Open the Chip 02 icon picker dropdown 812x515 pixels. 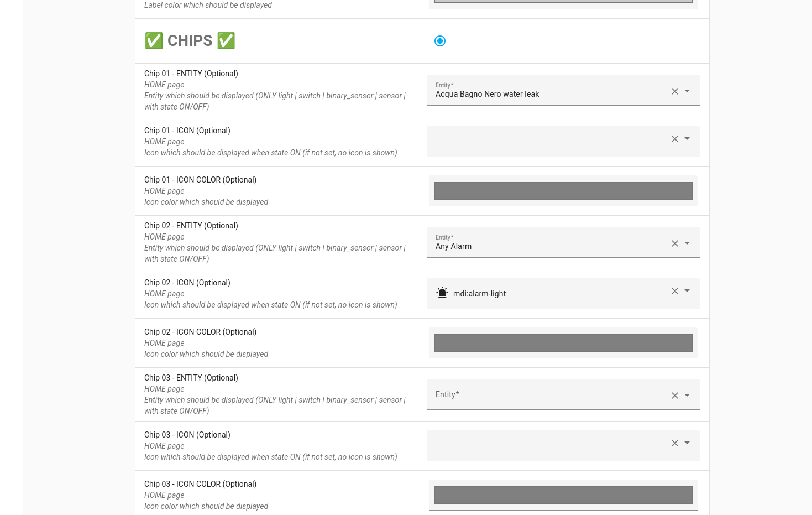click(687, 291)
